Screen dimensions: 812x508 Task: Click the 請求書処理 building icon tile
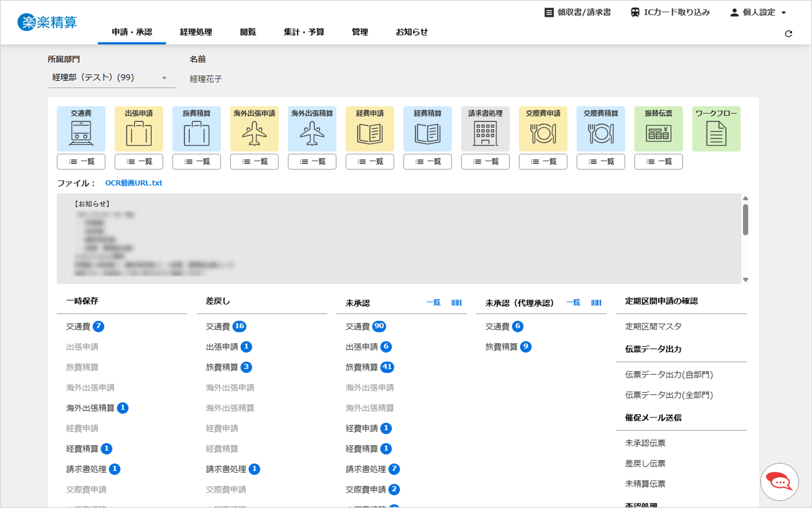485,129
